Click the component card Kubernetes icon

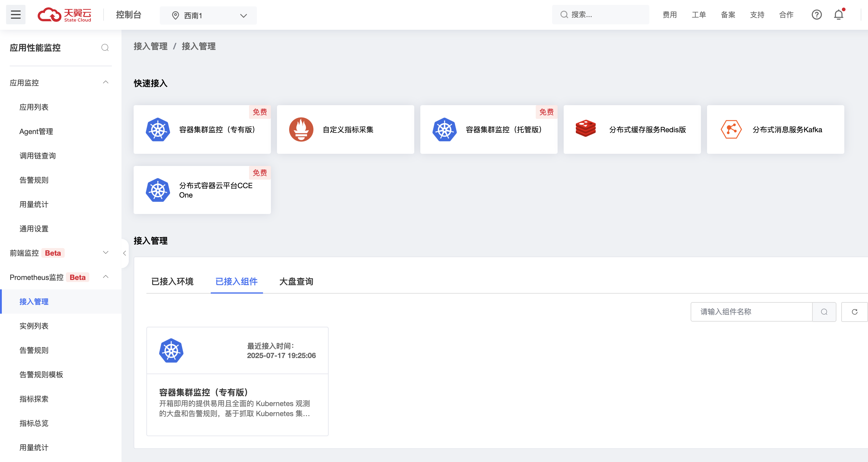(171, 350)
